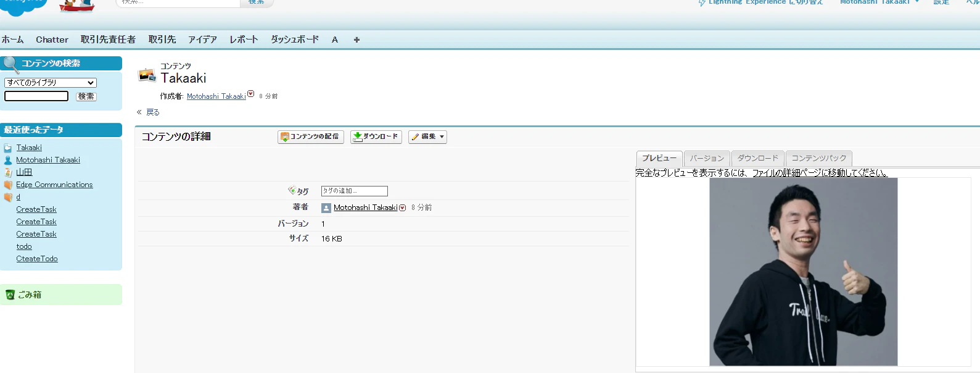The height and width of the screenshot is (373, 980).
Task: Click the content image icon beside Takaaki title
Action: [147, 75]
